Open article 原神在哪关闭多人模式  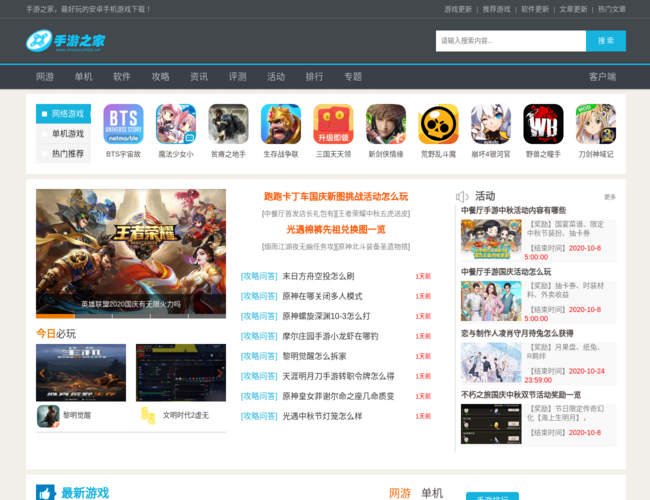[x=322, y=296]
